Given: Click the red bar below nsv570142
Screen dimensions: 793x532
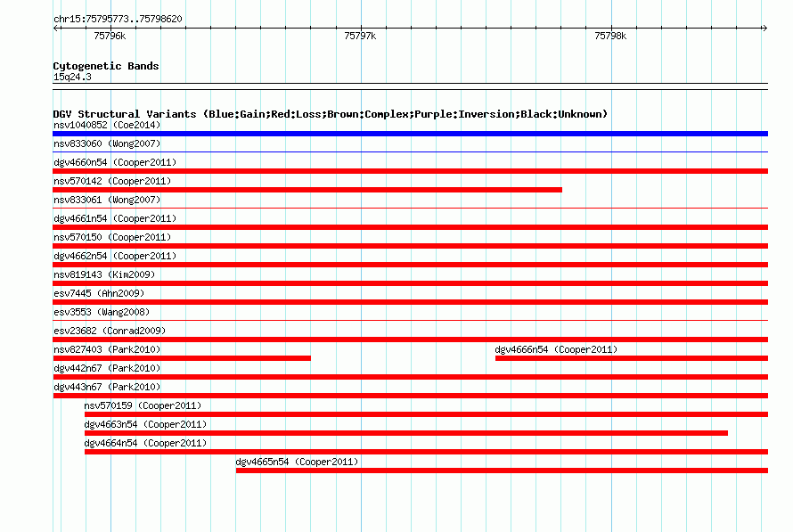Looking at the screenshot, I should point(307,190).
